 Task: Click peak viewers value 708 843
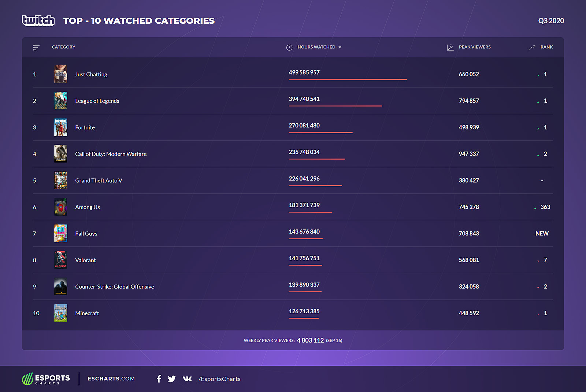tap(469, 234)
